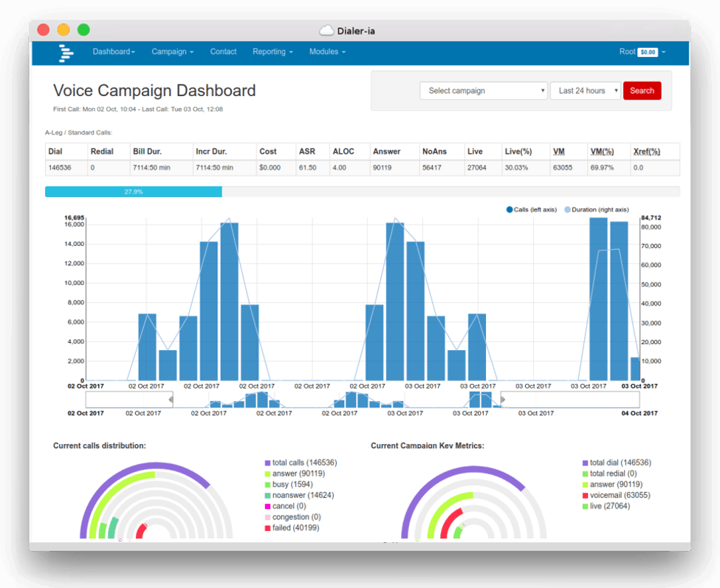This screenshot has width=720, height=588.
Task: Open the Dashboard menu
Action: (x=114, y=52)
